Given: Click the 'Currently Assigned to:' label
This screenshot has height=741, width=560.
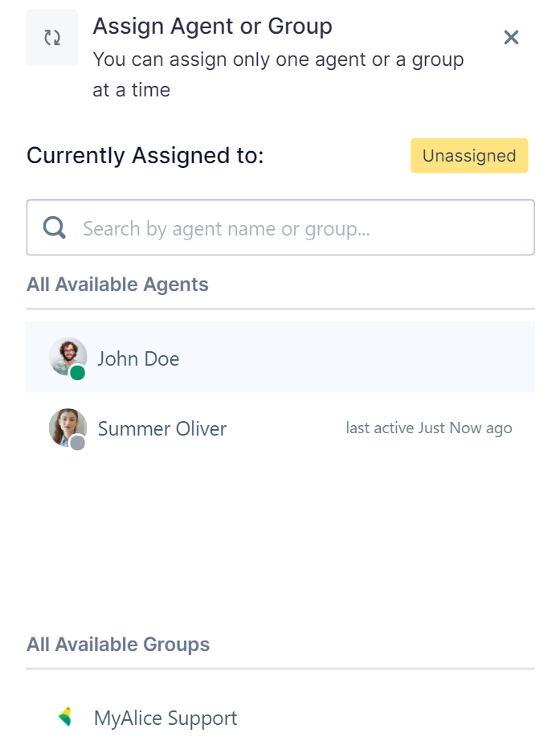Looking at the screenshot, I should coord(145,156).
